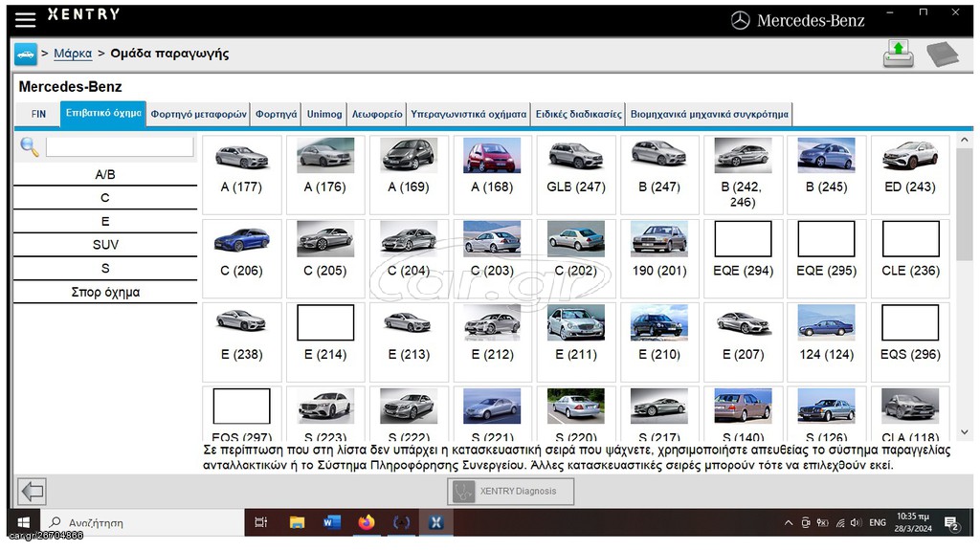Open the Unimog tab
This screenshot has width=980, height=550.
[324, 115]
